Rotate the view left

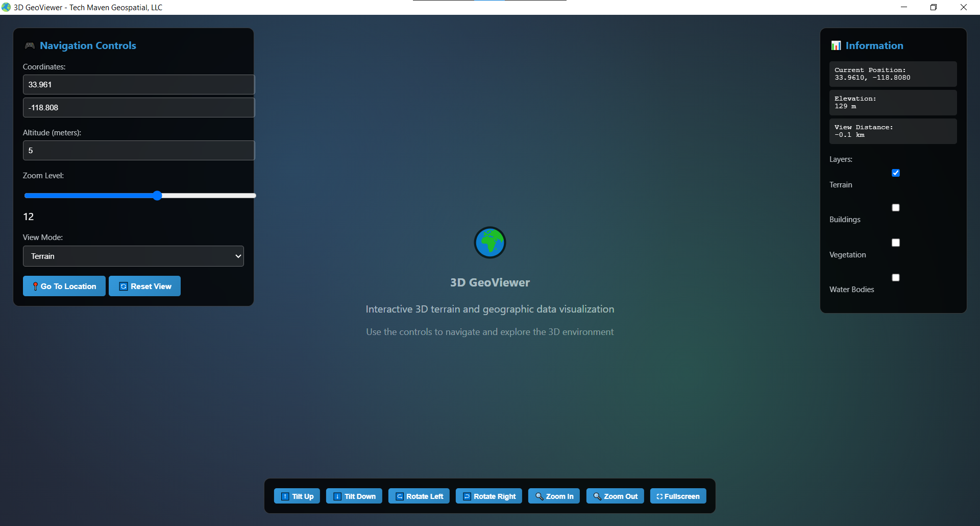point(419,496)
